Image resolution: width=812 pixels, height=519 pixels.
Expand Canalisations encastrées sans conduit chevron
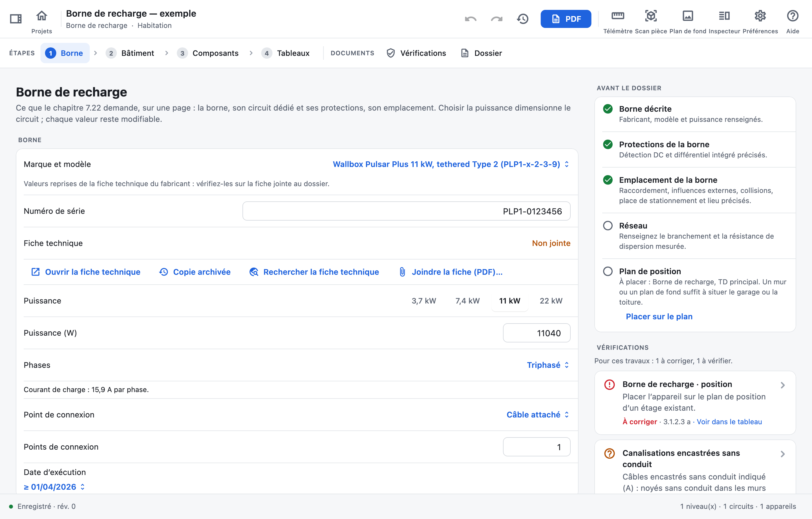coord(783,454)
